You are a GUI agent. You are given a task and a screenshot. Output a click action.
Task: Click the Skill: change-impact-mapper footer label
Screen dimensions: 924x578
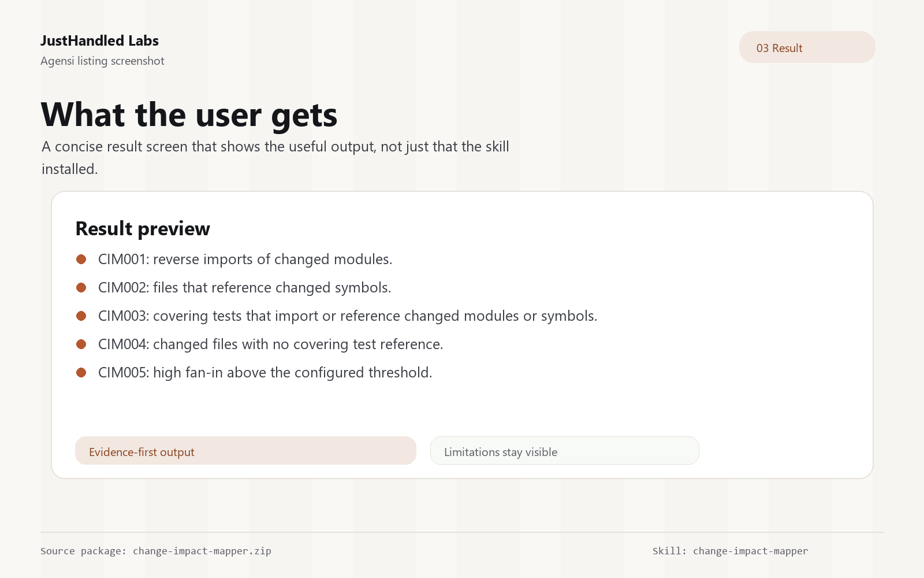click(730, 551)
